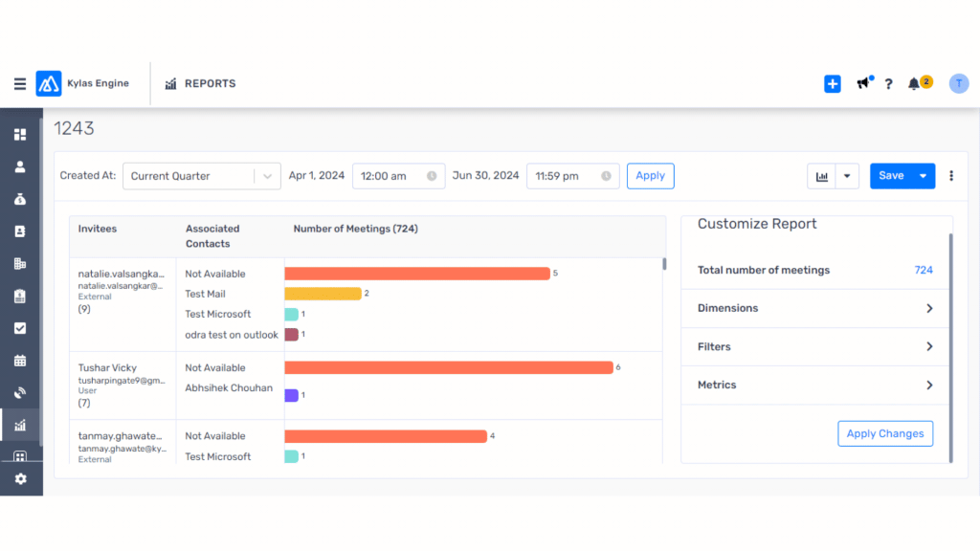Open the Save button dropdown arrow
Screen dimensions: 980x551
pos(921,176)
